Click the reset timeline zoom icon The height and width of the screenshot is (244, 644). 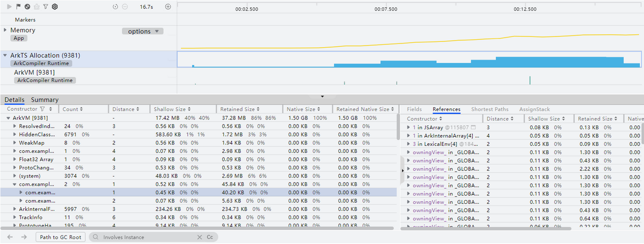(x=115, y=6)
